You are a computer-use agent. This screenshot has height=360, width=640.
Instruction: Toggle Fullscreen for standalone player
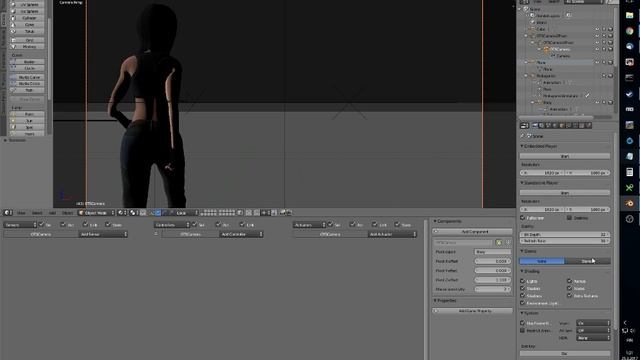click(522, 218)
